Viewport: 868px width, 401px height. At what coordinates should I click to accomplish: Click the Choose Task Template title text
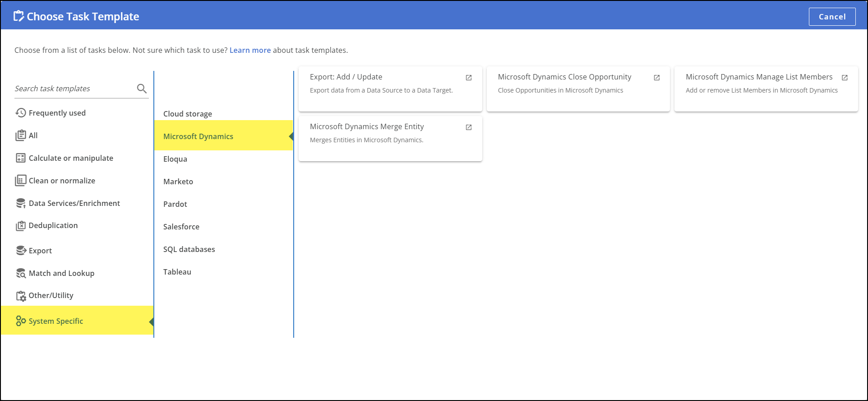pyautogui.click(x=83, y=17)
